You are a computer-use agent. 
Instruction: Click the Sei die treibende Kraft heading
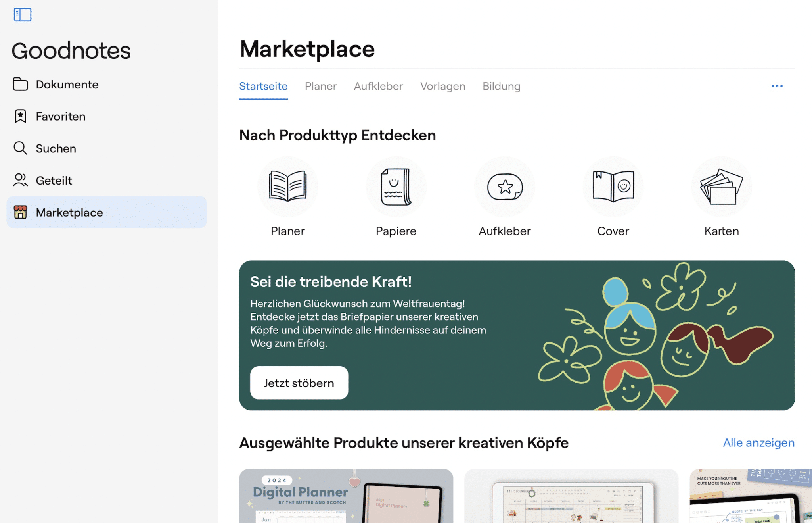(331, 282)
